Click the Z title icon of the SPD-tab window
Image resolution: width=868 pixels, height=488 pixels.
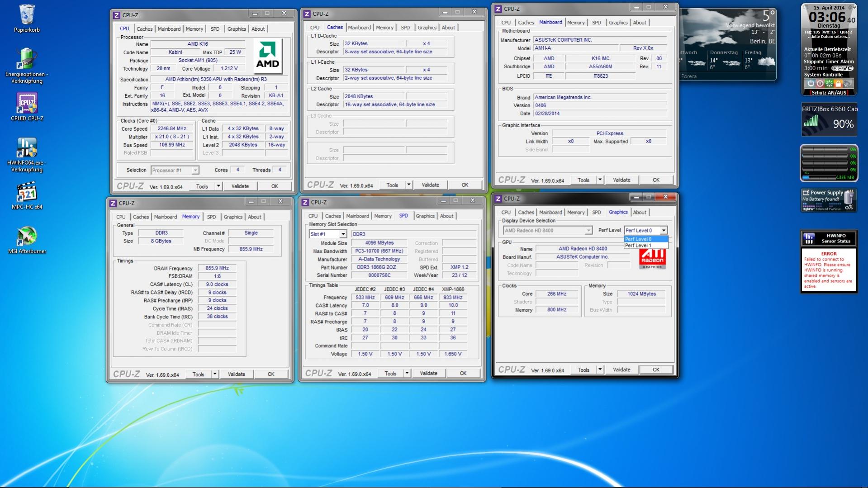point(305,202)
